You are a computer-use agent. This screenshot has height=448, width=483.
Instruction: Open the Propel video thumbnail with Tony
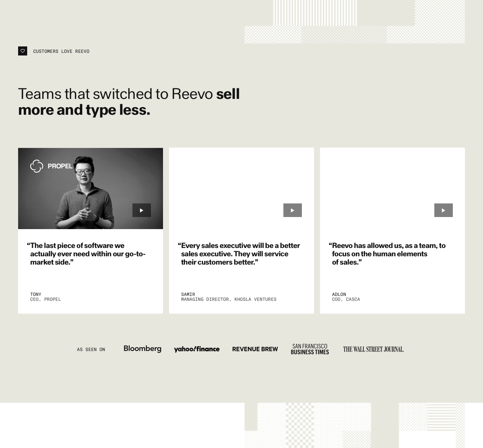coord(91,188)
